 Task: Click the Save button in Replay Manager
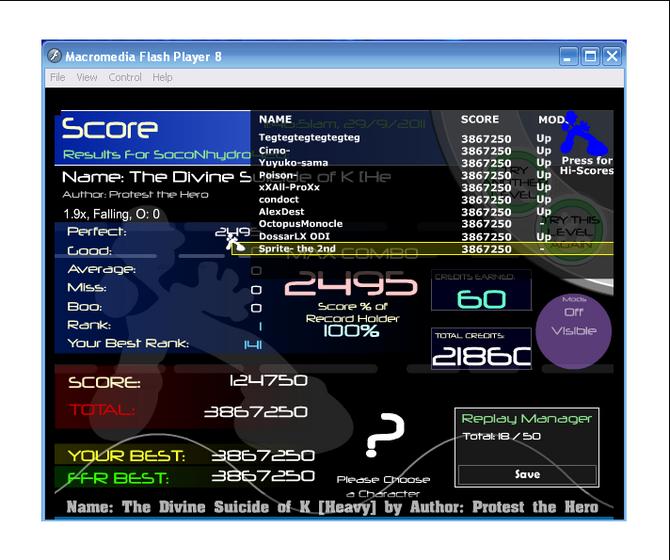coord(527,475)
